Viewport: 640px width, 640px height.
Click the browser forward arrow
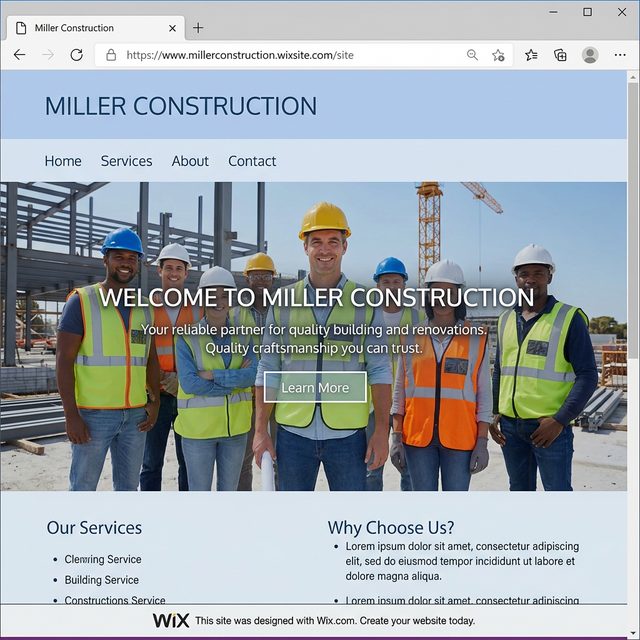(48, 55)
